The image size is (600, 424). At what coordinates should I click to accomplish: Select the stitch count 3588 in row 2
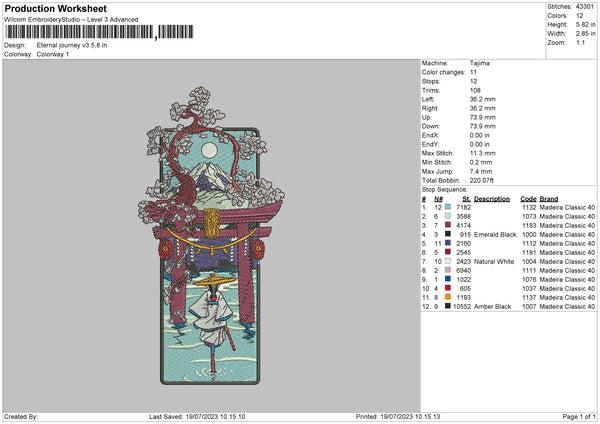click(x=463, y=217)
